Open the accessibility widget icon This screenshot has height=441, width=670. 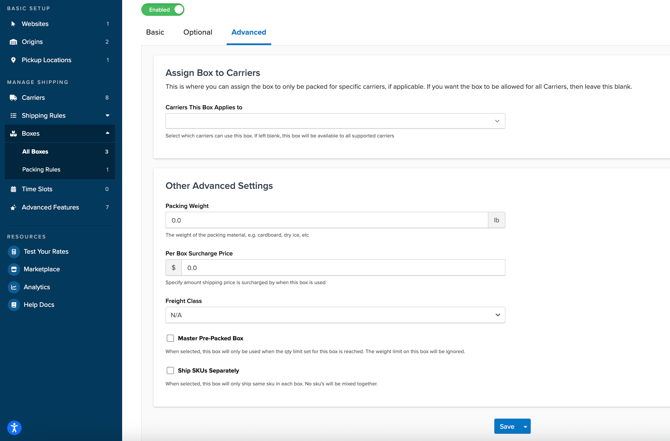14,427
